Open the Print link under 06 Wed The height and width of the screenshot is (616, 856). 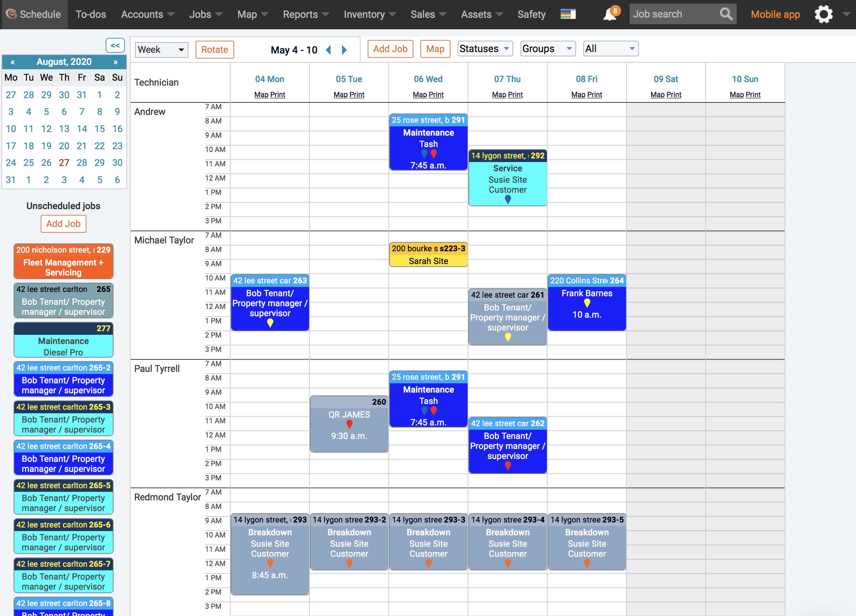click(x=436, y=95)
